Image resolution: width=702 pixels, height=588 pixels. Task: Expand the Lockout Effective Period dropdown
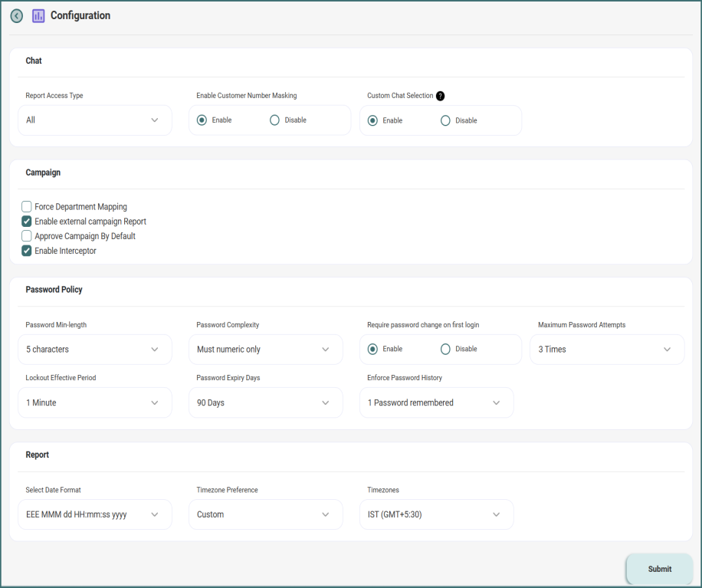95,402
